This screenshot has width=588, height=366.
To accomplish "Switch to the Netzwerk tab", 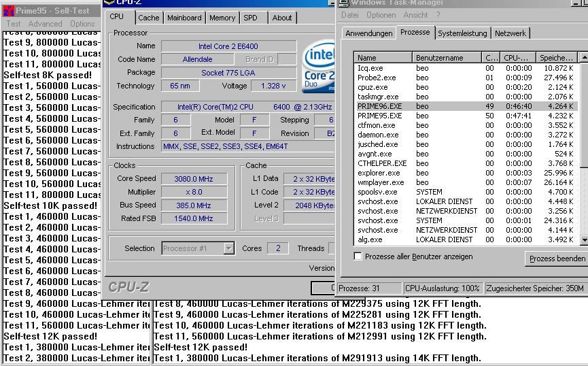I will 511,33.
